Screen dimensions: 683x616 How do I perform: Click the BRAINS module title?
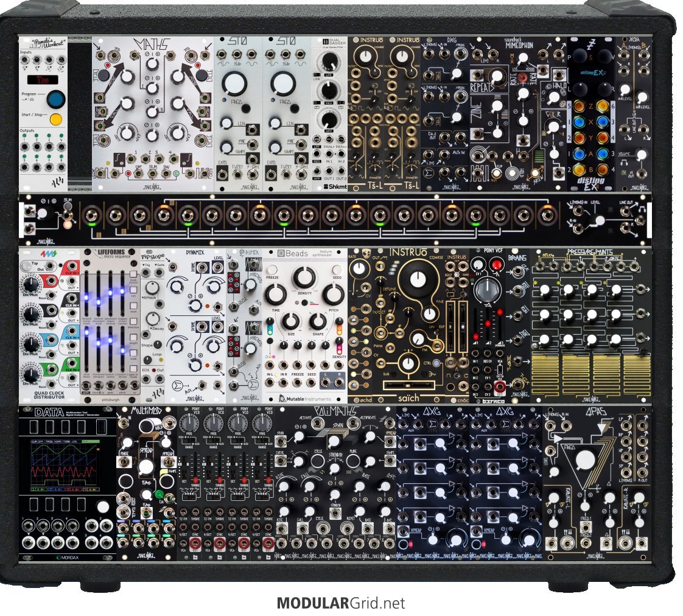517,257
